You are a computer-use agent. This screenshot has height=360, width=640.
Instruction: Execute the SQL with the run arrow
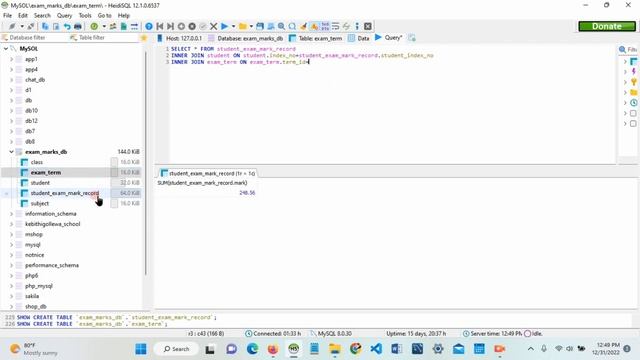pyautogui.click(x=224, y=26)
